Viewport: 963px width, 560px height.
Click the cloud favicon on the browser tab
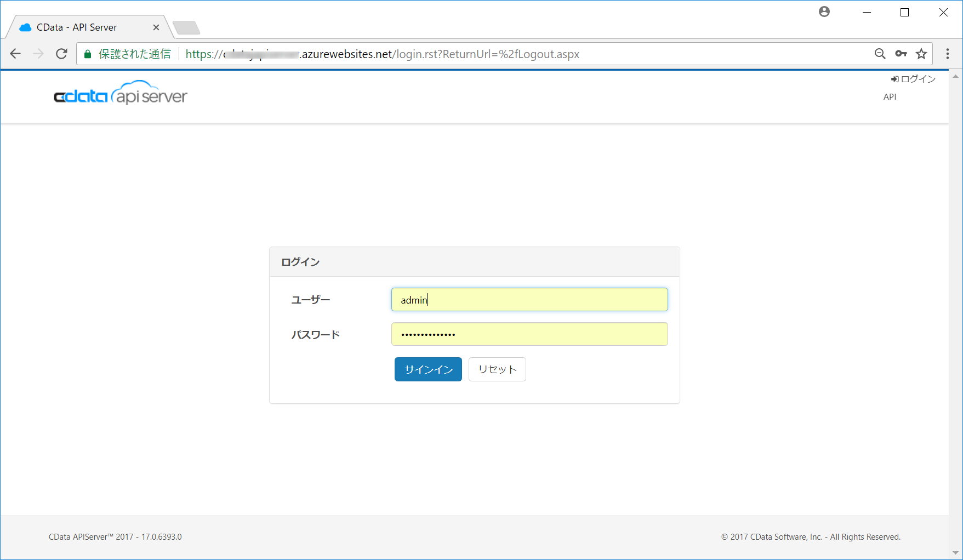coord(24,26)
